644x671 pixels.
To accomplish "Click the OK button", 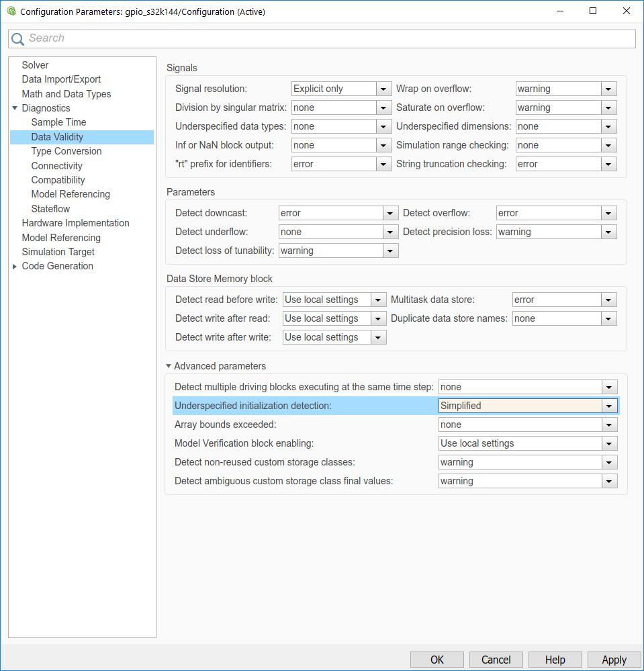I will pyautogui.click(x=437, y=660).
